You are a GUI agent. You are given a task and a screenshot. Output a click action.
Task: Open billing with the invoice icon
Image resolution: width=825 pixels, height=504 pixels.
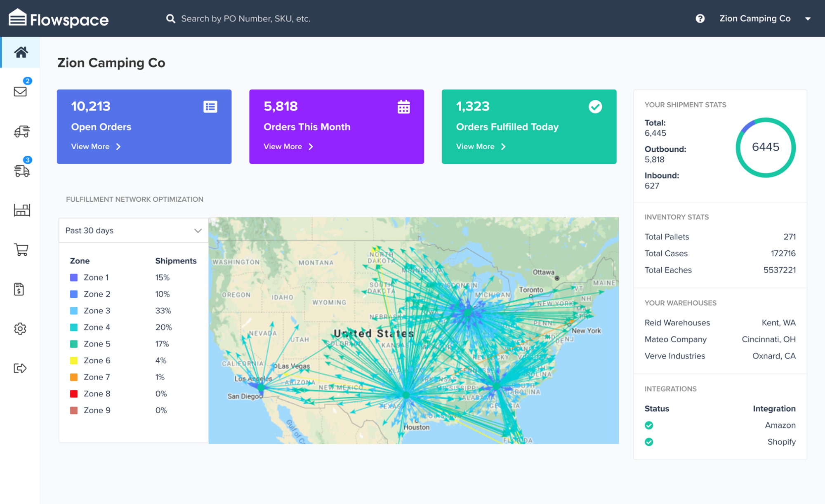(x=20, y=289)
